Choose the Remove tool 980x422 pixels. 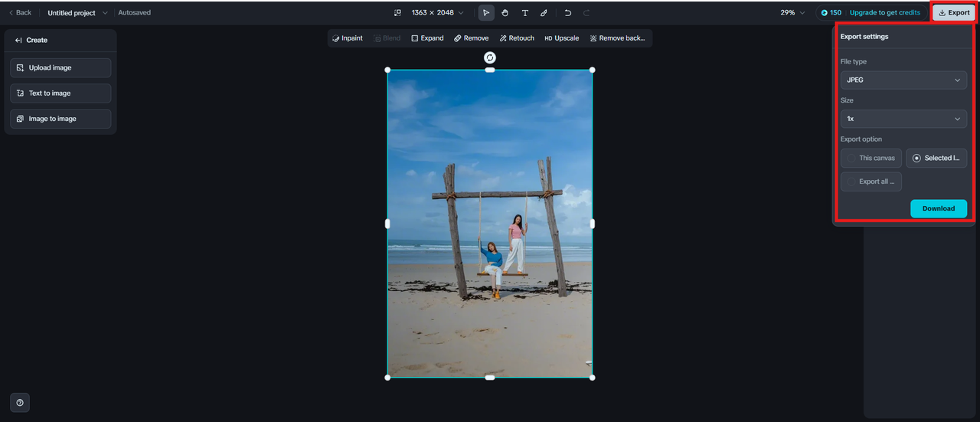click(x=471, y=38)
